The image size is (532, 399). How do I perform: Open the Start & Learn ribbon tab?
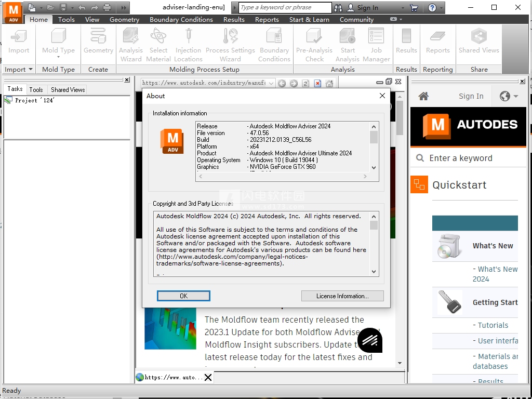[x=309, y=20]
